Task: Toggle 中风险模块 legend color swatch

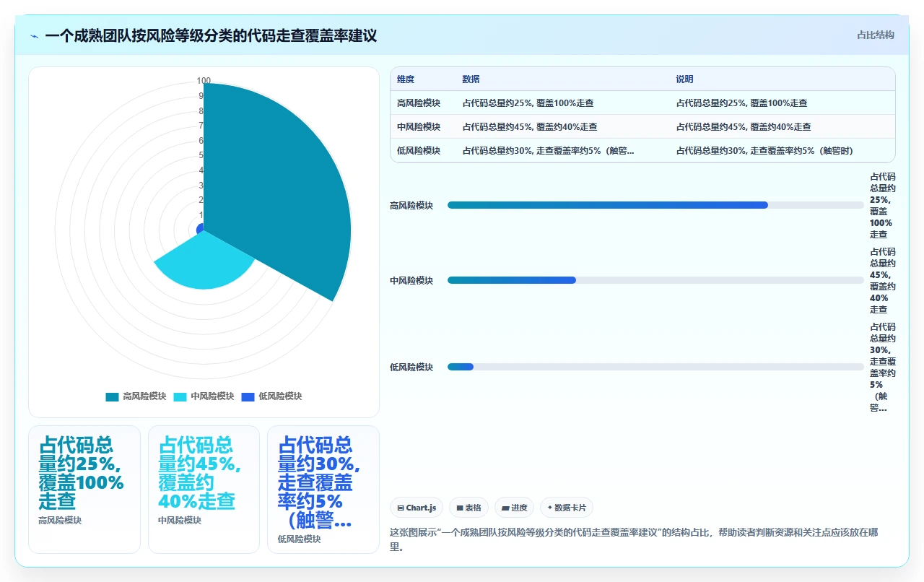Action: pos(180,396)
